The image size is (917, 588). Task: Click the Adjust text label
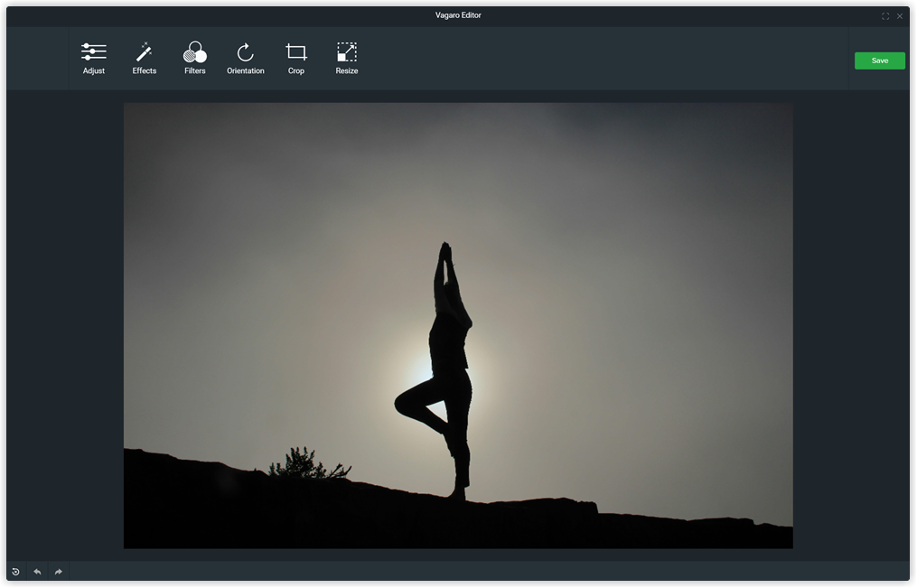point(94,70)
